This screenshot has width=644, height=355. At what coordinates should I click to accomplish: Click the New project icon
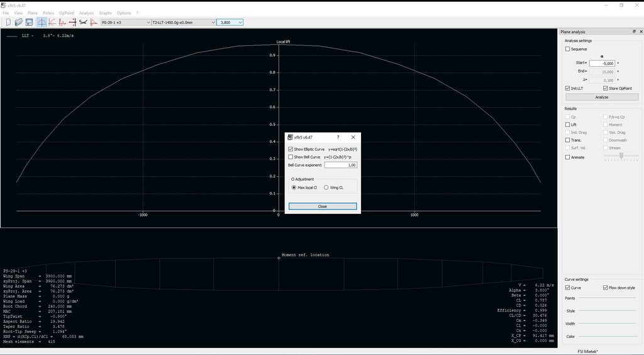8,22
